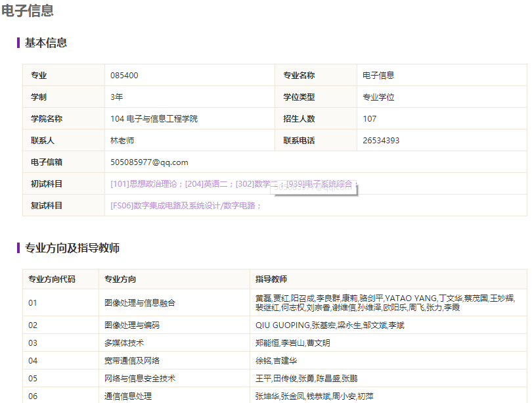Click the contact phone number 26534393
The height and width of the screenshot is (403, 532).
381,141
